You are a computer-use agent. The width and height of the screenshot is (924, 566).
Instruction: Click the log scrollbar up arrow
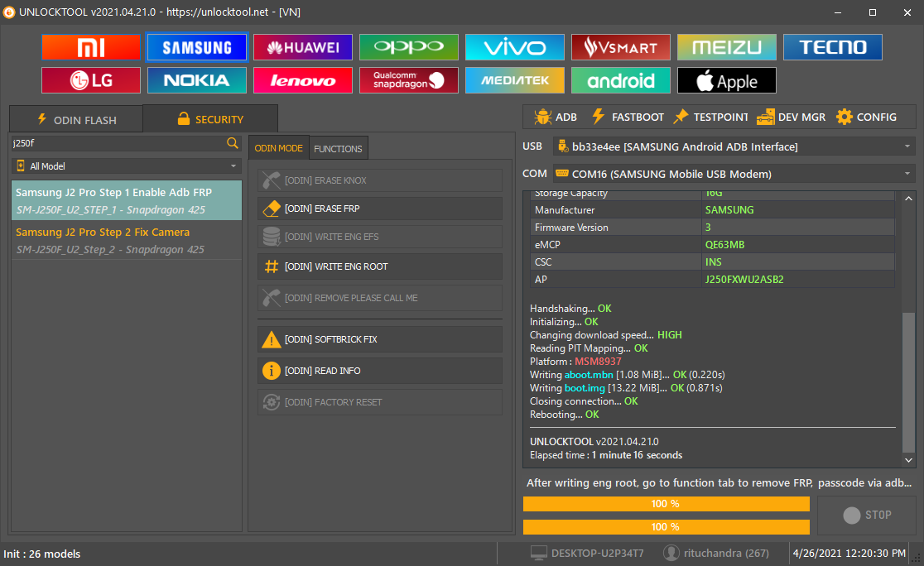(908, 199)
